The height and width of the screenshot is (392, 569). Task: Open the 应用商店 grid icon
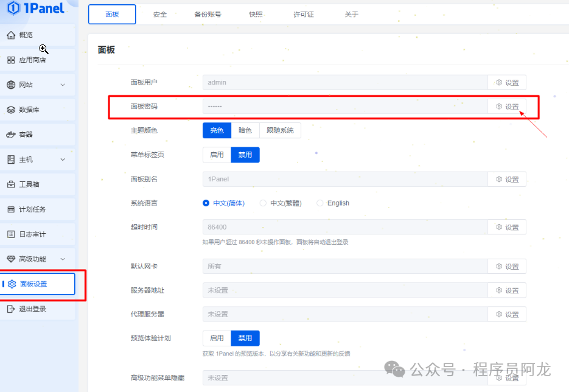(x=11, y=60)
